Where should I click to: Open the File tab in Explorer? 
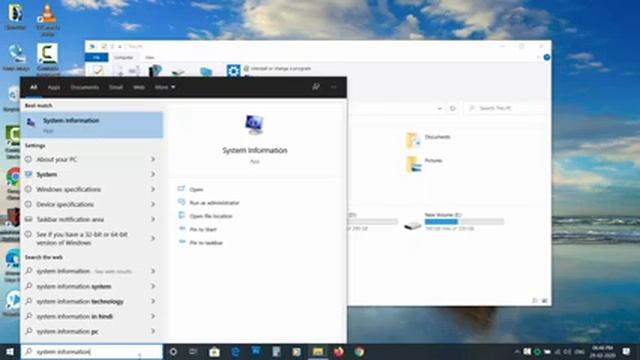(x=96, y=57)
